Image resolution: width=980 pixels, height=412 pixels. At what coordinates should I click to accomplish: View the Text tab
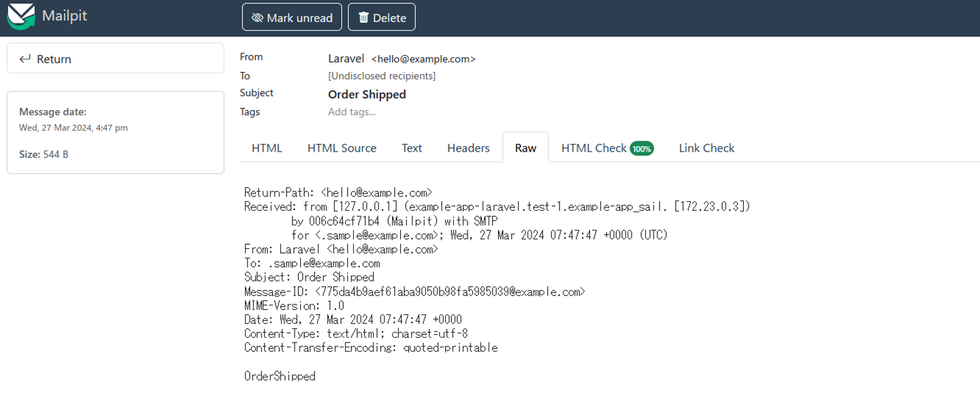(412, 148)
